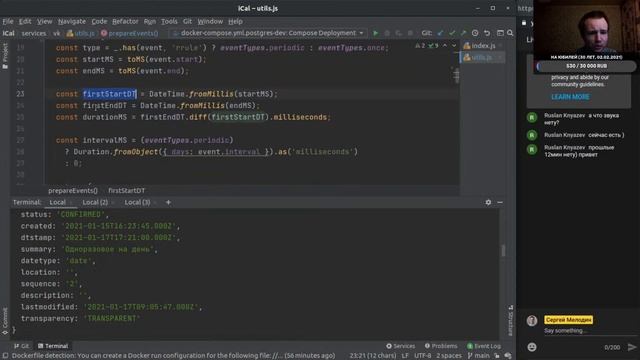Open the File menu
This screenshot has width=640, height=360.
click(8, 21)
